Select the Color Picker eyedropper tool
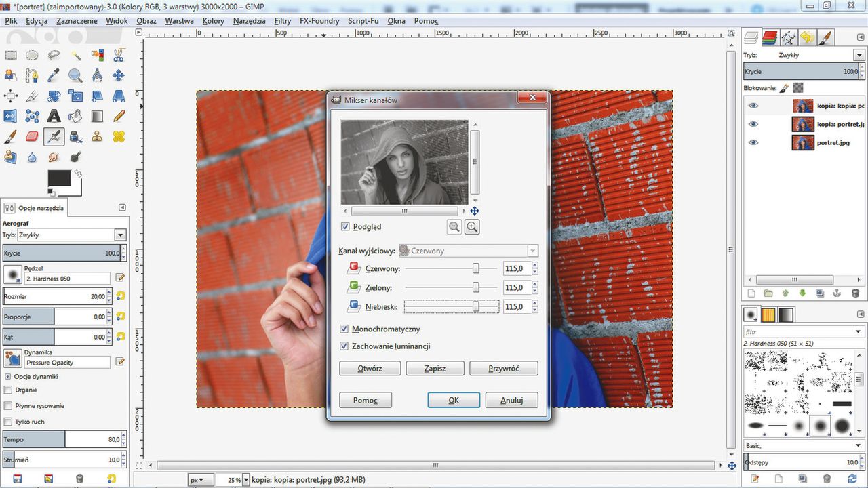Screen dimensions: 868x488 coord(54,76)
